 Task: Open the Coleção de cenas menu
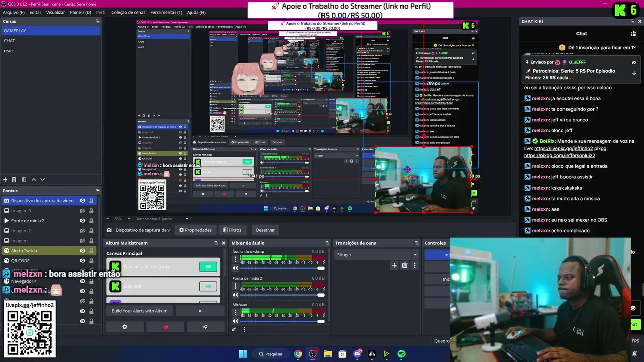[128, 12]
